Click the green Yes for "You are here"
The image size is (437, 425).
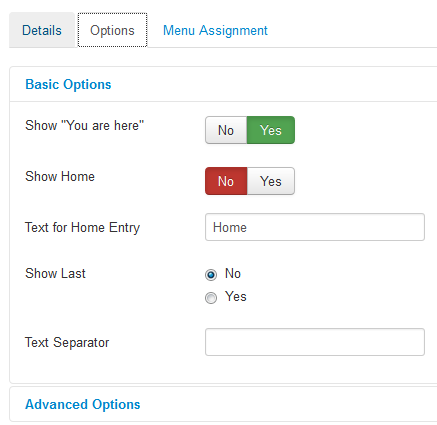click(271, 130)
